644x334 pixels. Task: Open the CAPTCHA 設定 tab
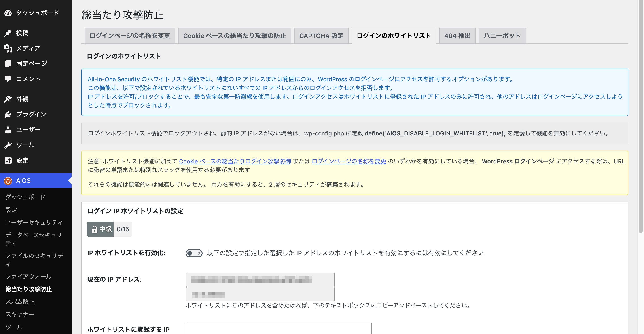pos(321,36)
